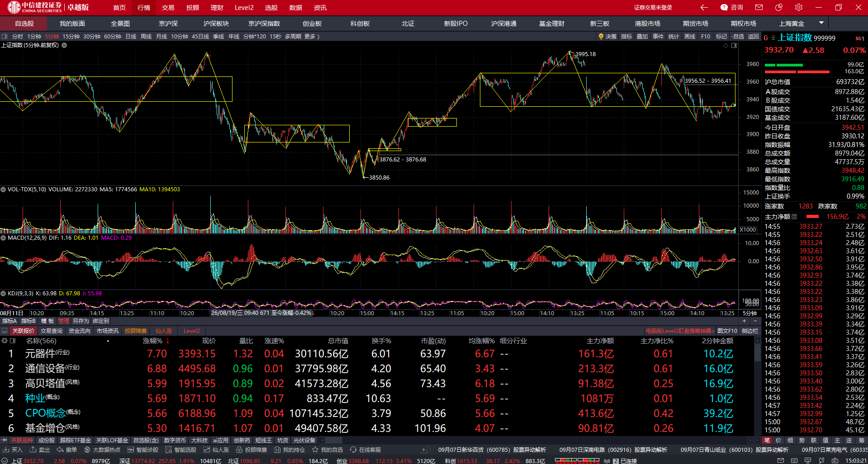Click the 画线 drawing button
This screenshot has height=464, width=868.
tap(690, 36)
